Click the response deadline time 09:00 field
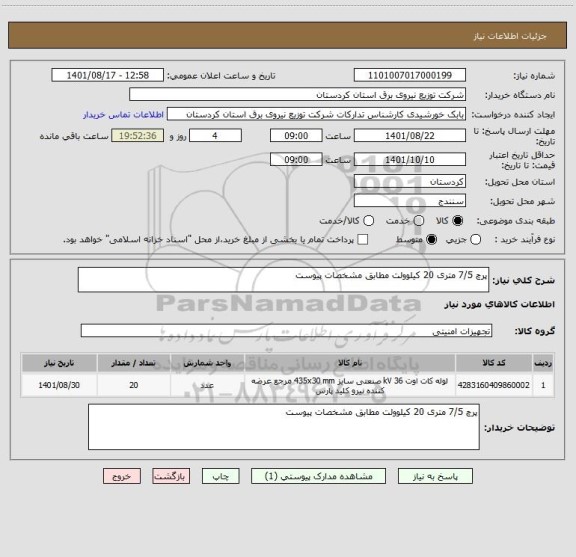The height and width of the screenshot is (557, 576). [296, 136]
